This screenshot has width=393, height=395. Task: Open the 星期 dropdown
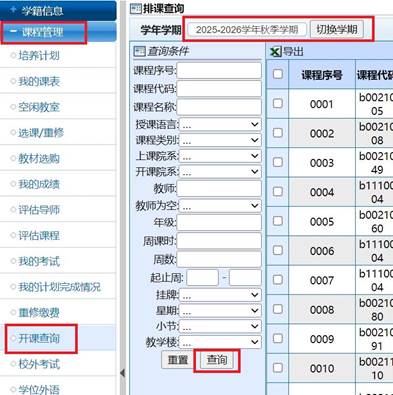pos(220,311)
